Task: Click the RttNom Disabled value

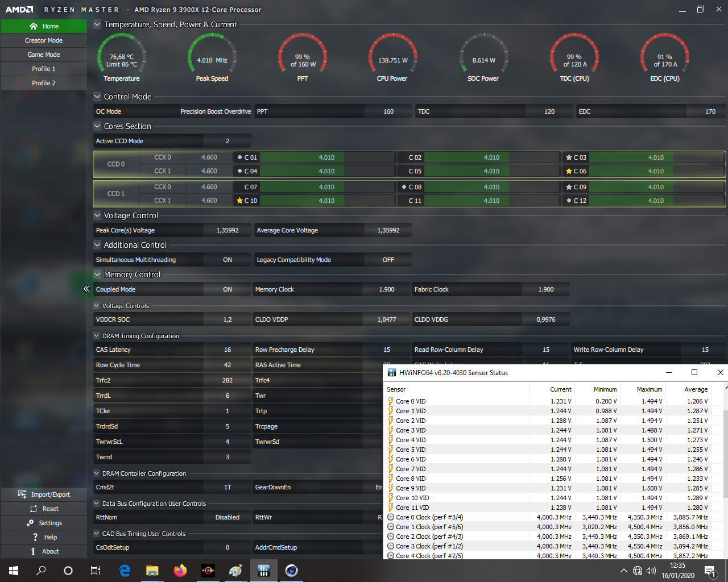Action: [227, 517]
